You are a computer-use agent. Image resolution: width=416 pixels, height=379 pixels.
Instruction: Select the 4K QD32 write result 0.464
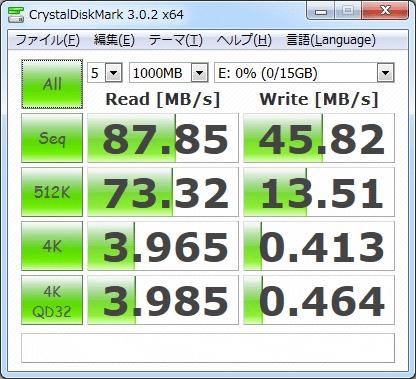[x=319, y=300]
